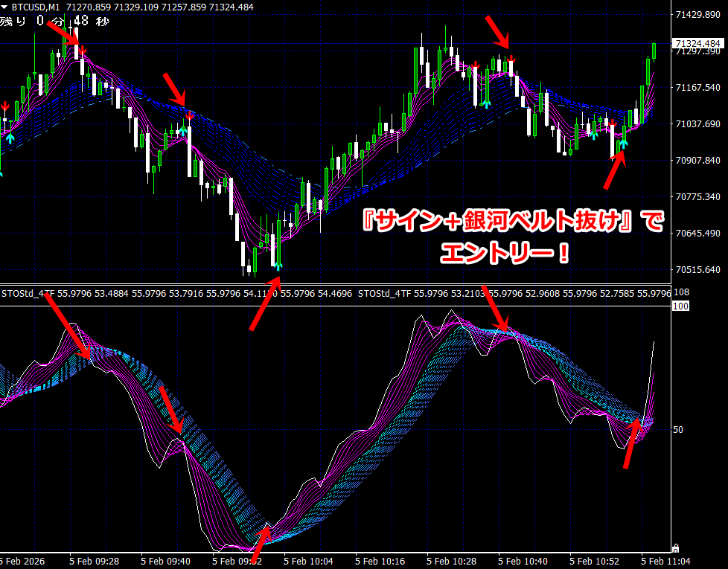
Task: Click the 71167.540 price axis label
Action: click(697, 87)
